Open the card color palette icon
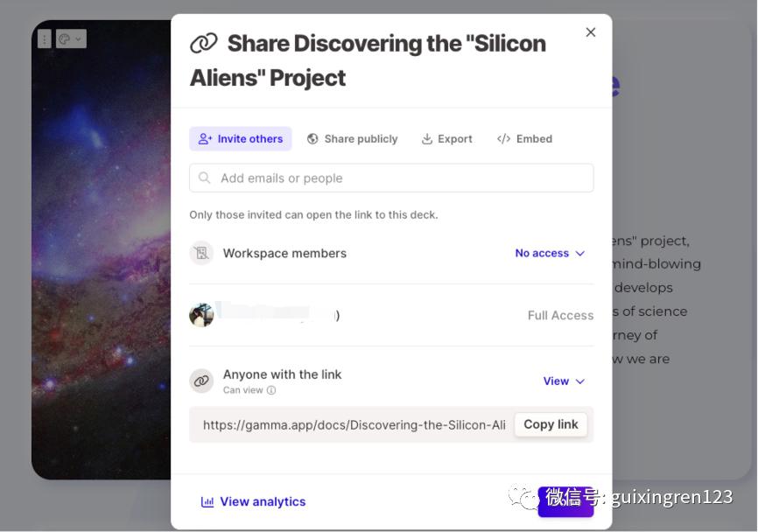Image resolution: width=758 pixels, height=532 pixels. click(65, 39)
